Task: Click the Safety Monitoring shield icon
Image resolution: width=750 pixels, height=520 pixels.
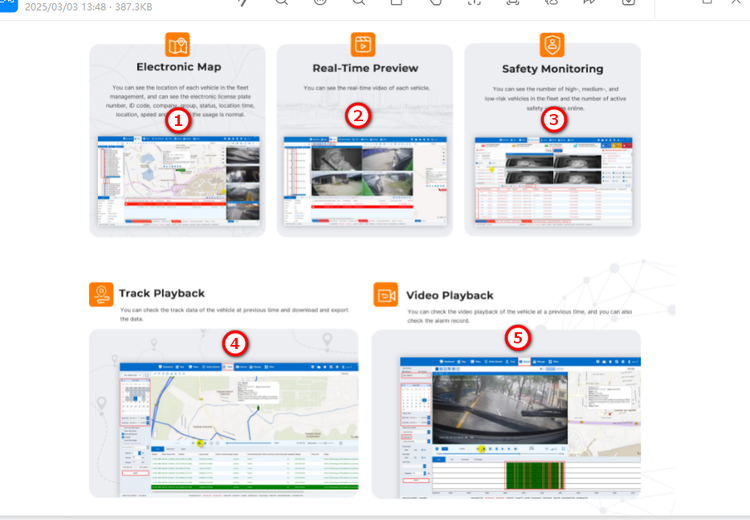Action: tap(552, 45)
